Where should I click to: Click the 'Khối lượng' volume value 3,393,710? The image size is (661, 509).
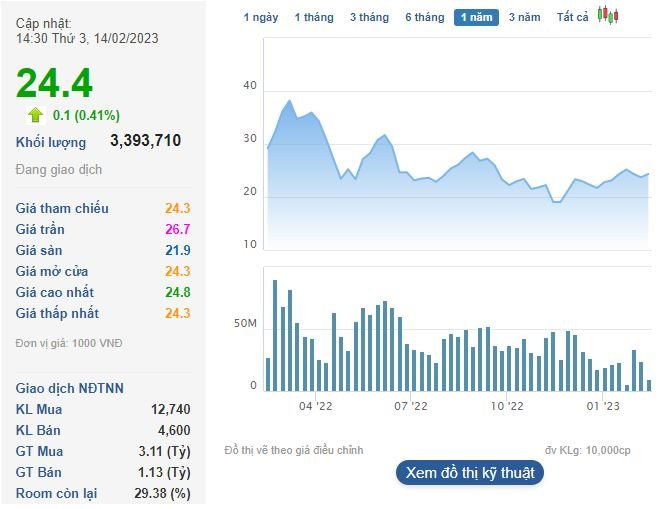pos(146,141)
